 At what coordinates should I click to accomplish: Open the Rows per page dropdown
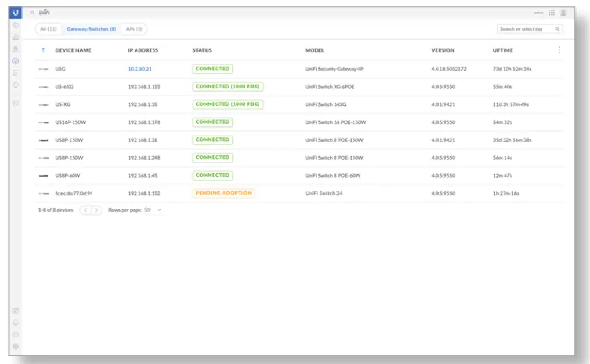[x=153, y=210]
